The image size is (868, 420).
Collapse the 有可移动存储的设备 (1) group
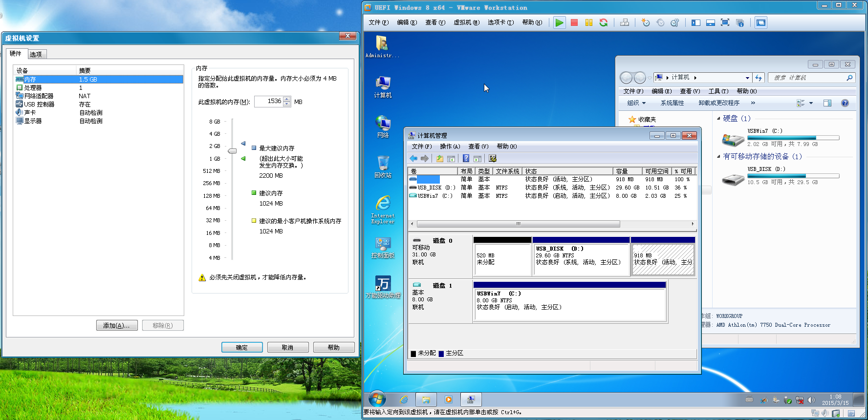point(718,156)
